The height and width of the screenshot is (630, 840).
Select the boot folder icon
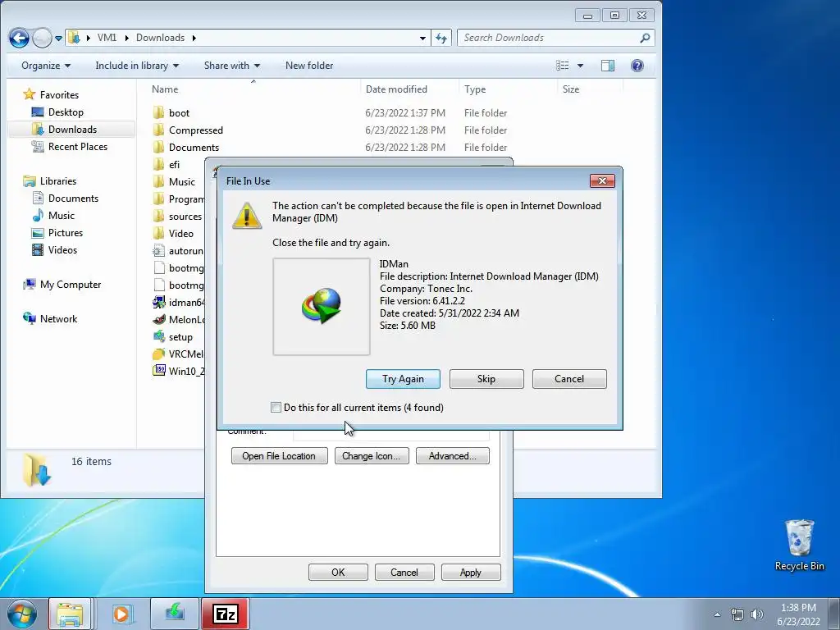point(158,112)
